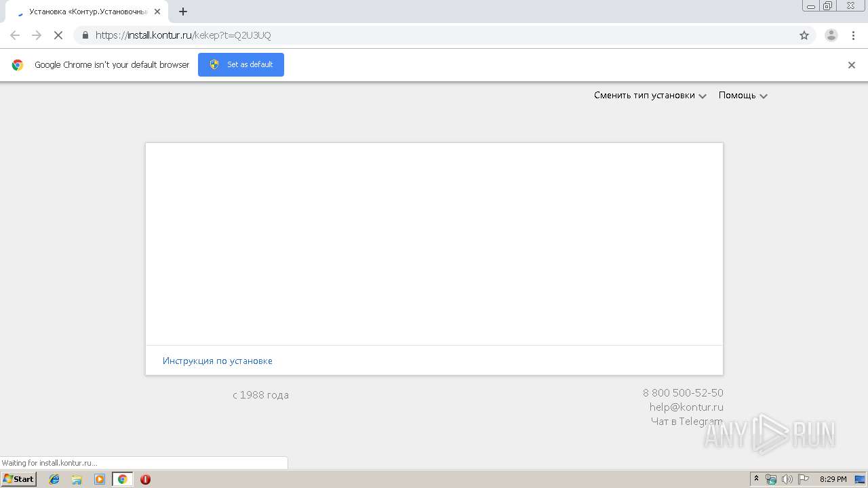
Task: Open the Chrome three-dot menu
Action: (853, 35)
